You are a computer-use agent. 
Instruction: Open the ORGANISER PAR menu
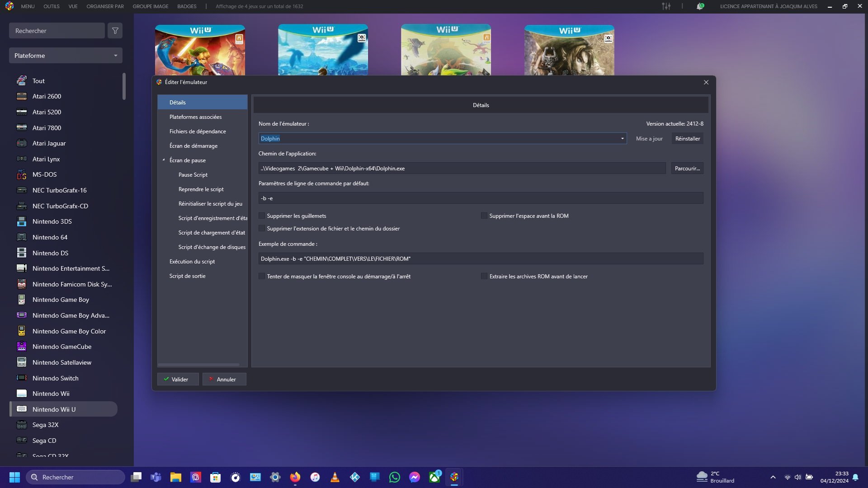(x=105, y=6)
